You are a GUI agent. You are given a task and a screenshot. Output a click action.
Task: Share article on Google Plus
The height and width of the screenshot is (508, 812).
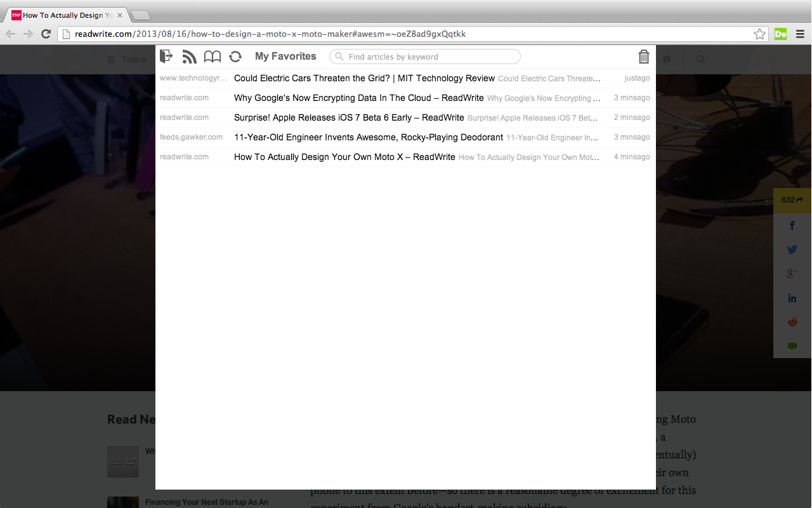792,274
